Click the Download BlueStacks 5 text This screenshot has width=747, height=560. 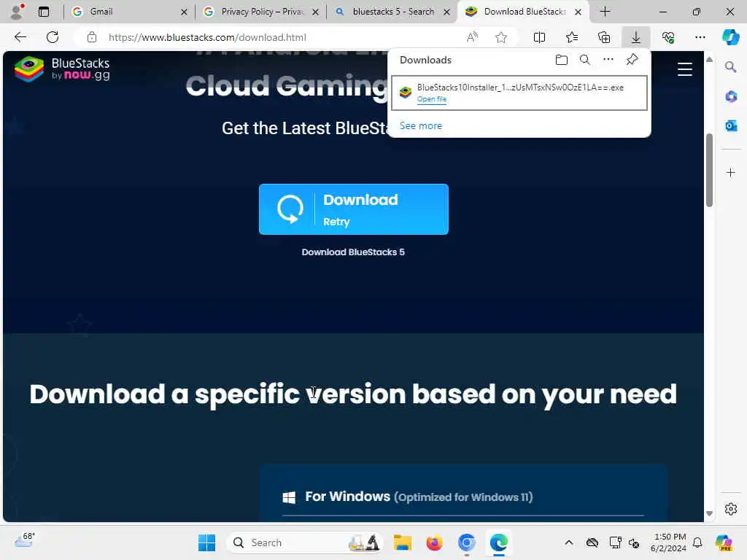(353, 252)
